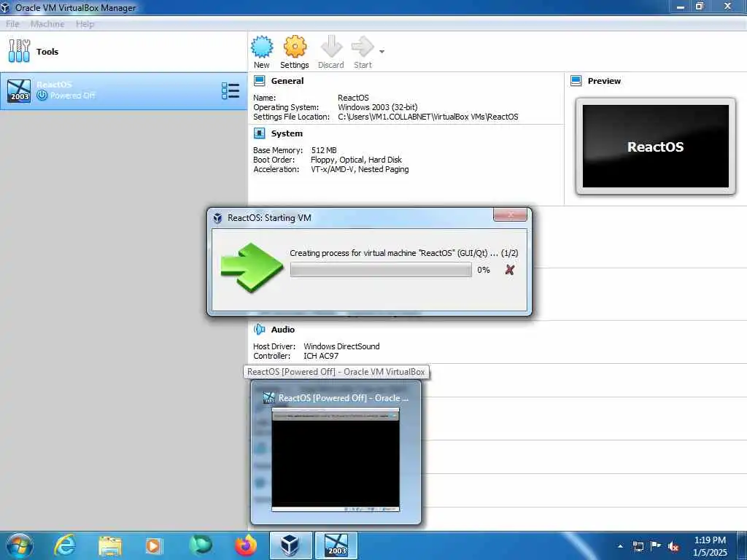Open the Machine menu
Image resolution: width=747 pixels, height=560 pixels.
47,24
